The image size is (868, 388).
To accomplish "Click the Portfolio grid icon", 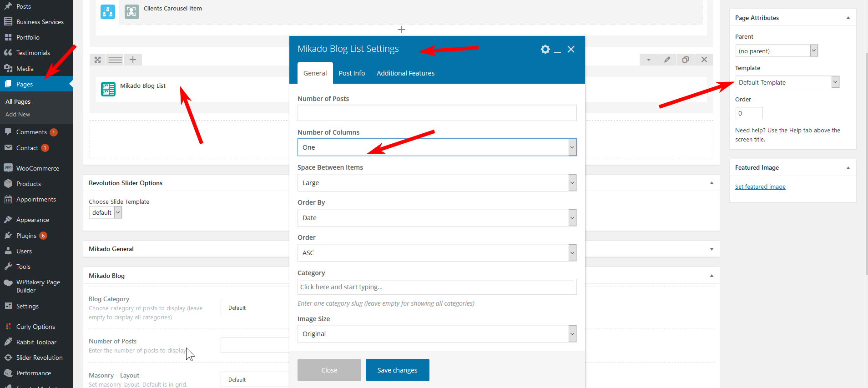I will (x=8, y=37).
